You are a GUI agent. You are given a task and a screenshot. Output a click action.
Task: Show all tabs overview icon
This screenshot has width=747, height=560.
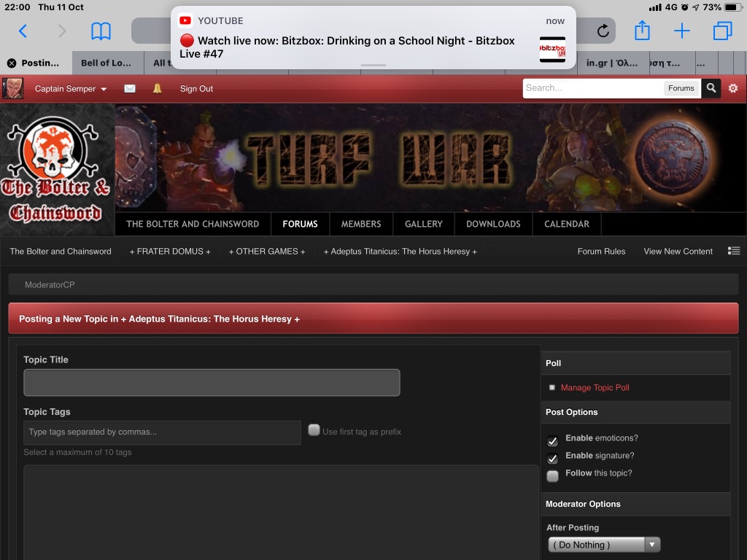[x=722, y=31]
